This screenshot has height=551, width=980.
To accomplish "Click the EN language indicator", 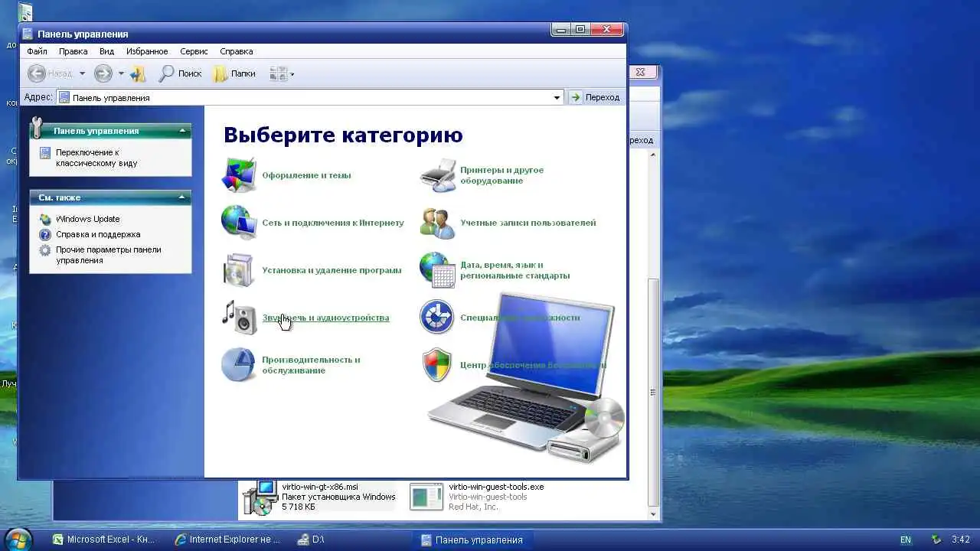I will pos(906,540).
